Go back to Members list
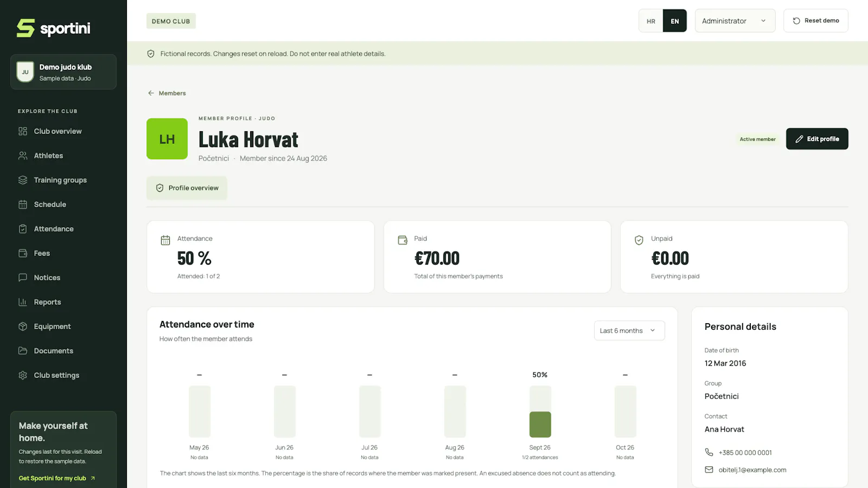 coord(167,93)
